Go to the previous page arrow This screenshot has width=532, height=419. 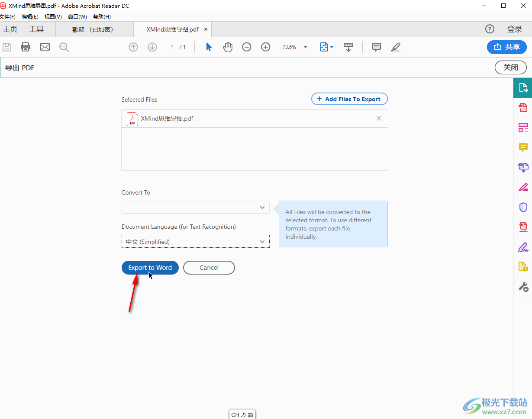click(x=133, y=47)
